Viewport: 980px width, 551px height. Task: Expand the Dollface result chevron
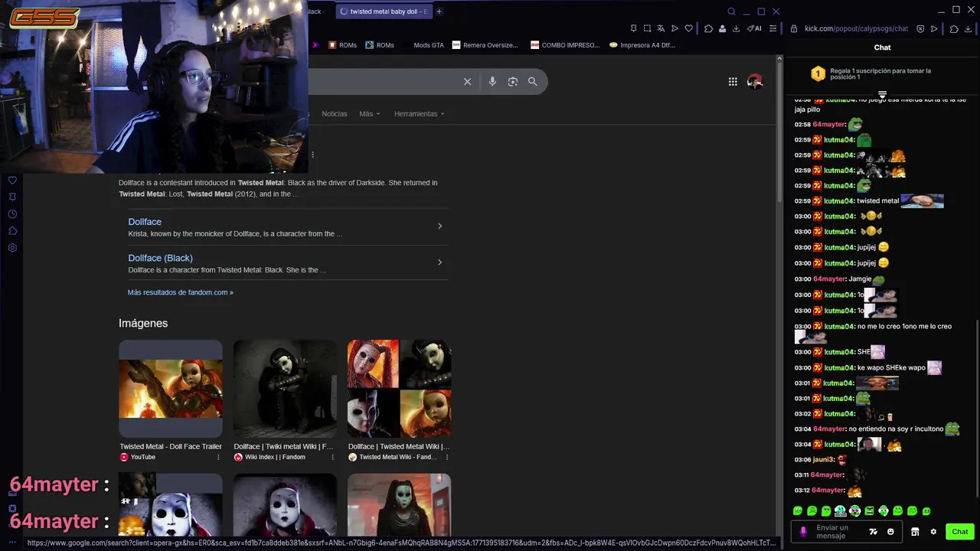(x=439, y=226)
